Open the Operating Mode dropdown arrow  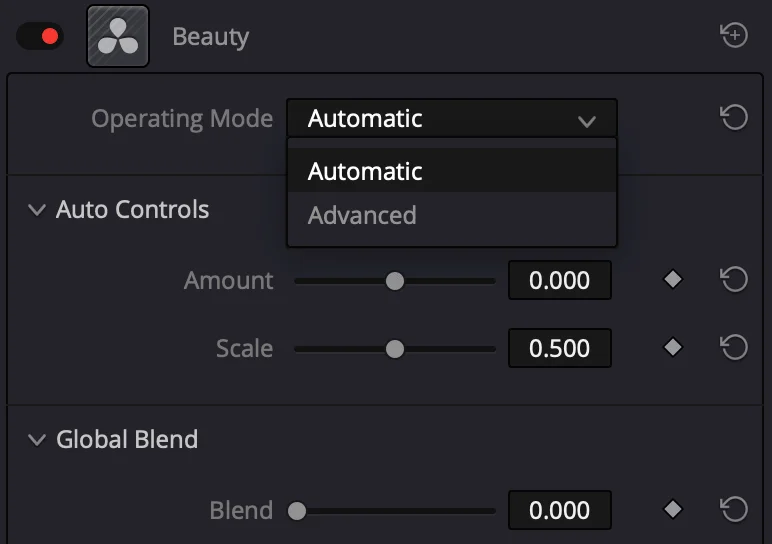pos(587,121)
